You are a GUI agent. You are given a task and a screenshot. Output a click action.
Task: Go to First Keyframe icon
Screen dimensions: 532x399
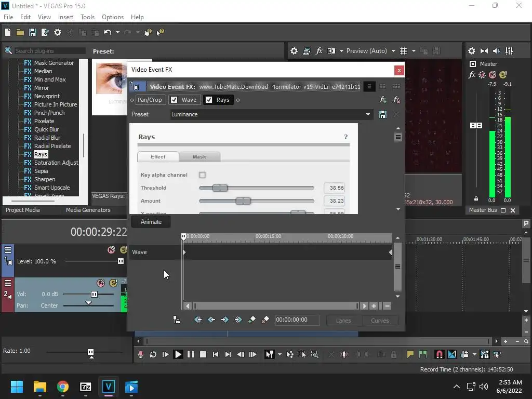point(198,320)
